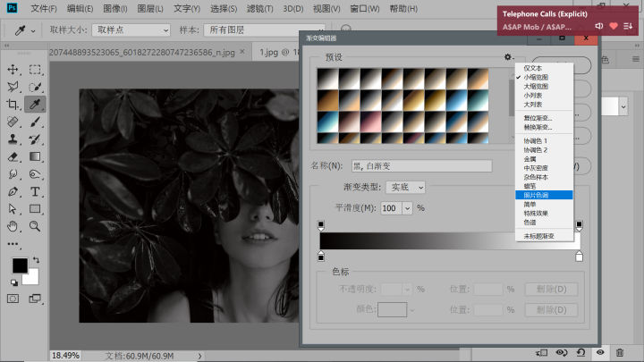Swap foreground and background colors

pos(36,259)
